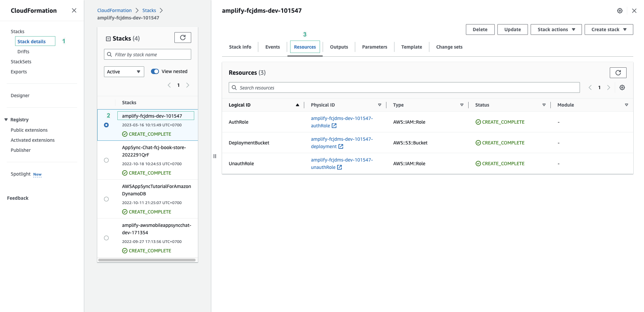
Task: Open the deployment bucket external link icon
Action: tap(341, 146)
